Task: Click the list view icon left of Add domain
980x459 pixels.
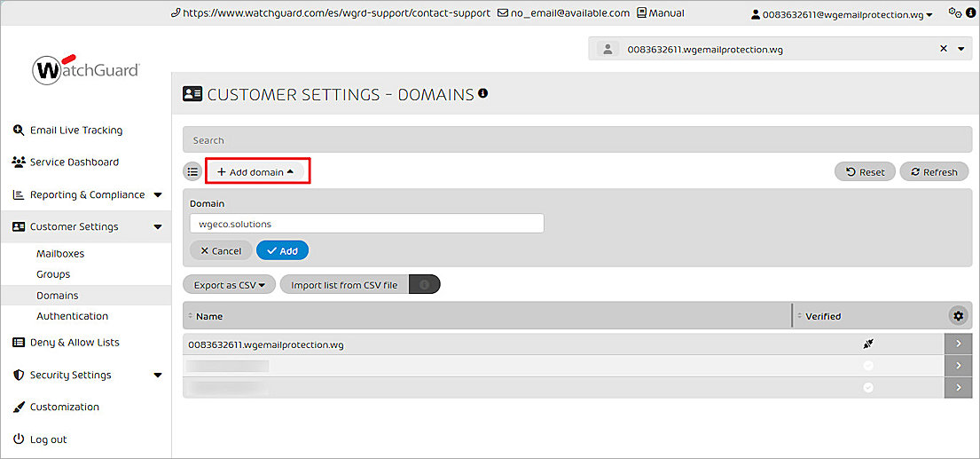Action: [192, 171]
